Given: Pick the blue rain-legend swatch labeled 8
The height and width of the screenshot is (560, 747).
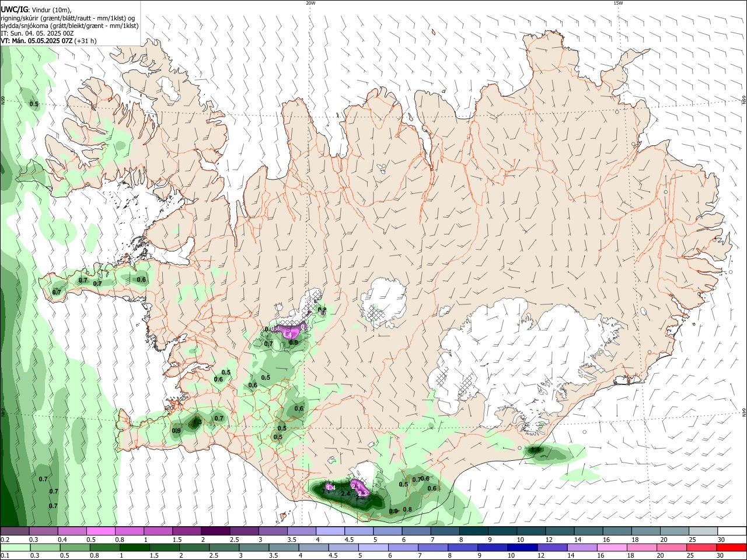Looking at the screenshot, I should coord(463,547).
